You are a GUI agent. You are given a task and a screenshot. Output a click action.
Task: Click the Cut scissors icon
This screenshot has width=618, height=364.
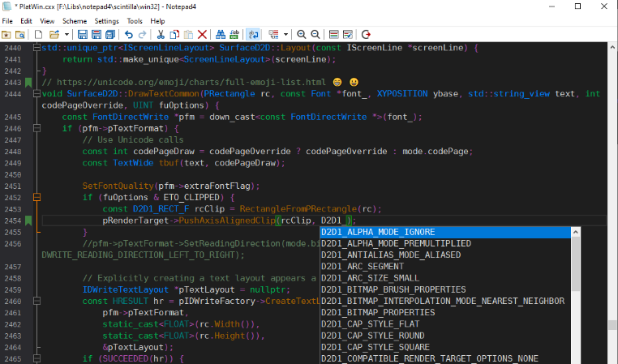[x=161, y=35]
